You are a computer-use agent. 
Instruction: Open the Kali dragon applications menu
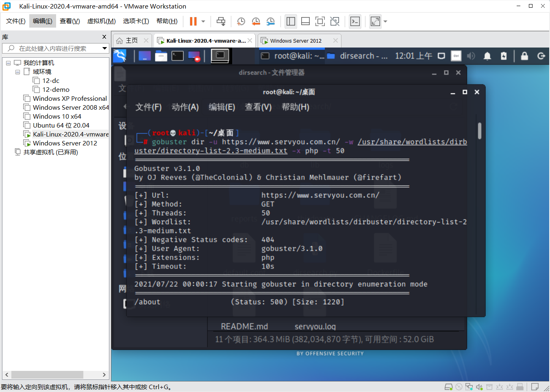pyautogui.click(x=120, y=56)
